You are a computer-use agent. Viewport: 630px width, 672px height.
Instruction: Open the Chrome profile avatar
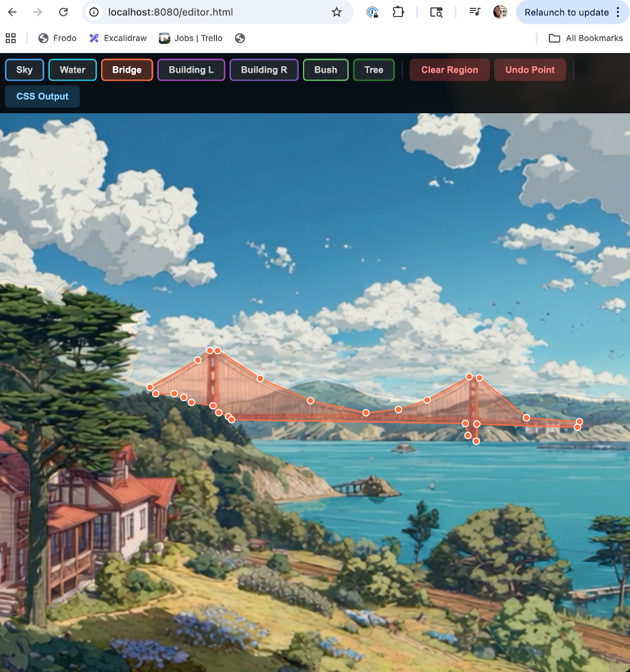click(x=499, y=12)
